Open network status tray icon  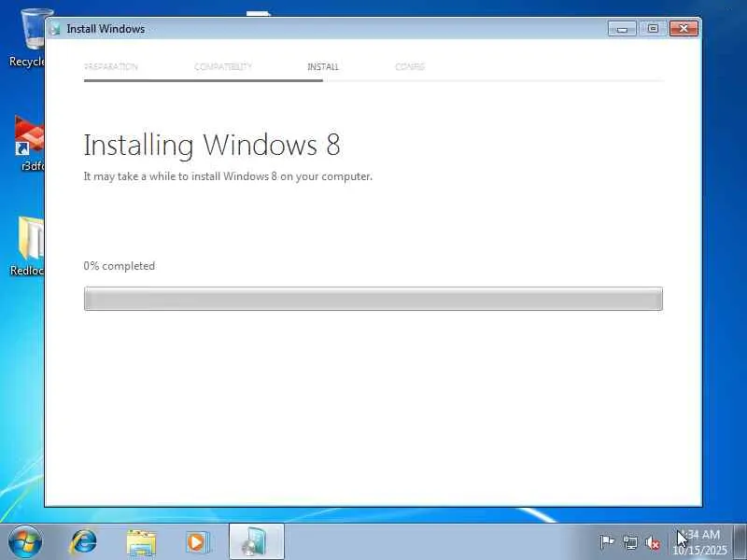coord(629,542)
